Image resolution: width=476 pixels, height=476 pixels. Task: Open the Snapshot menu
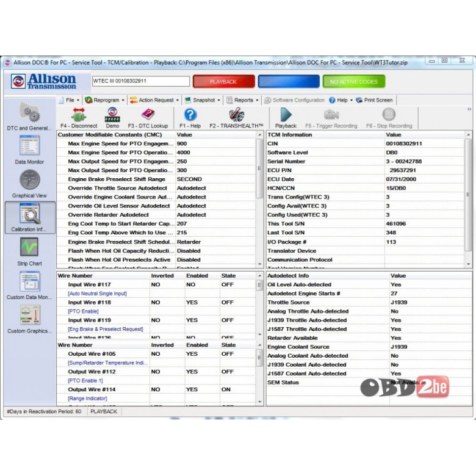coord(203,100)
